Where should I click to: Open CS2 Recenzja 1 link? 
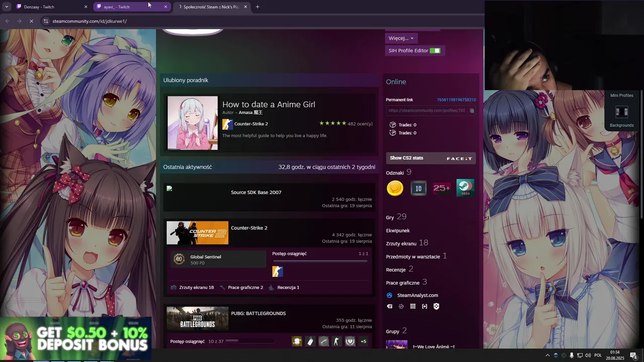pyautogui.click(x=288, y=288)
